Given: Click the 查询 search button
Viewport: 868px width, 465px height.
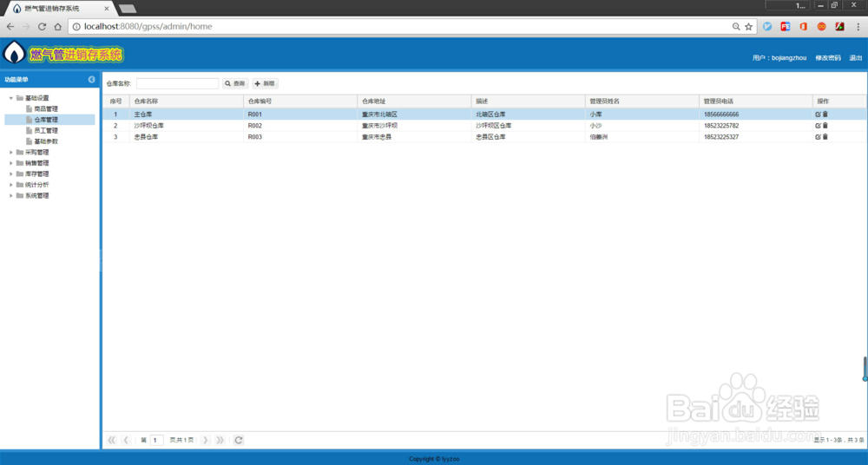Looking at the screenshot, I should tap(235, 83).
